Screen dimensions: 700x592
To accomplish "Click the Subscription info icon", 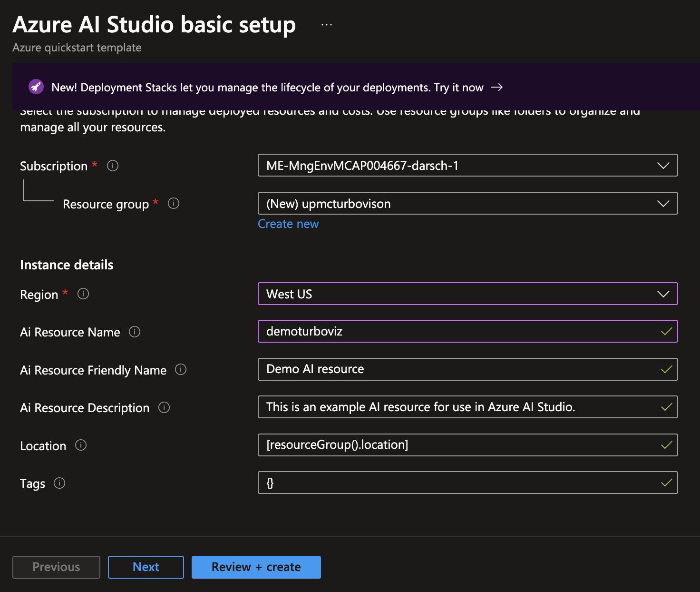I will click(113, 166).
